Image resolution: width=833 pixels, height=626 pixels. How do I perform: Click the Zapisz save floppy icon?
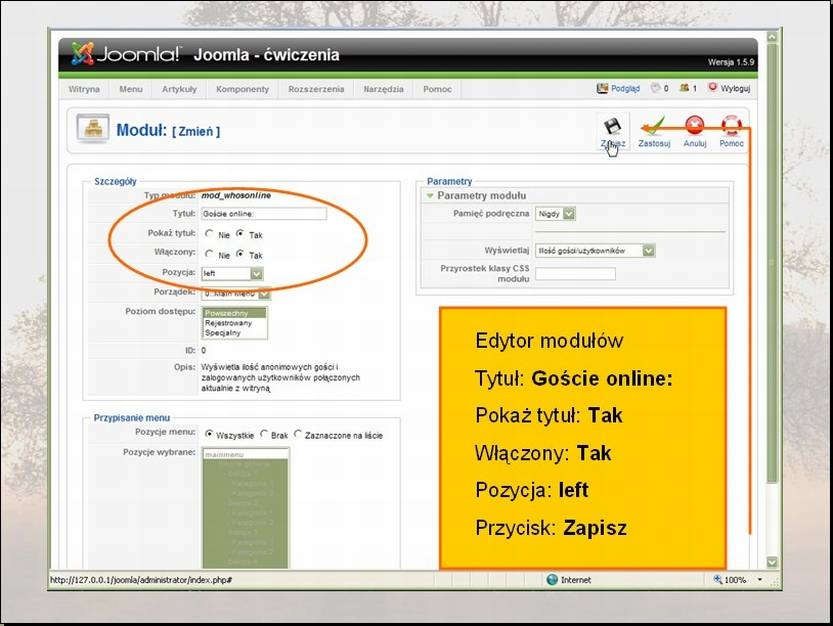point(613,126)
